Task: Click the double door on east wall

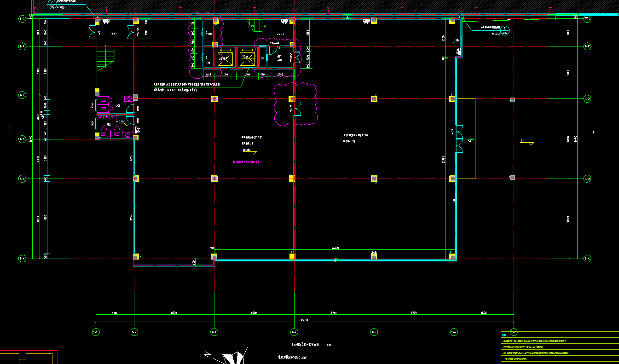Action: tap(458, 138)
